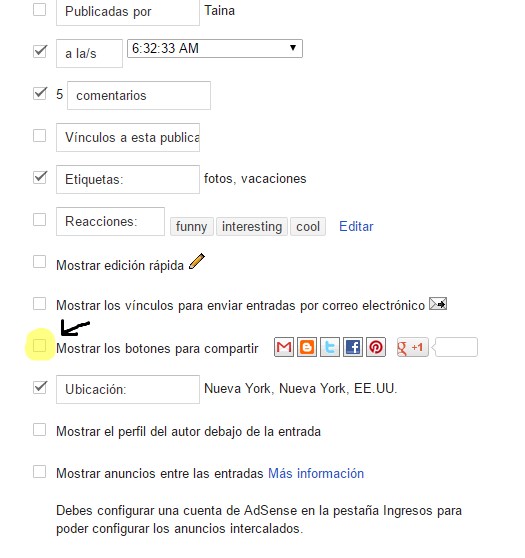
Task: Click the Etiquetas text field
Action: pyautogui.click(x=128, y=179)
